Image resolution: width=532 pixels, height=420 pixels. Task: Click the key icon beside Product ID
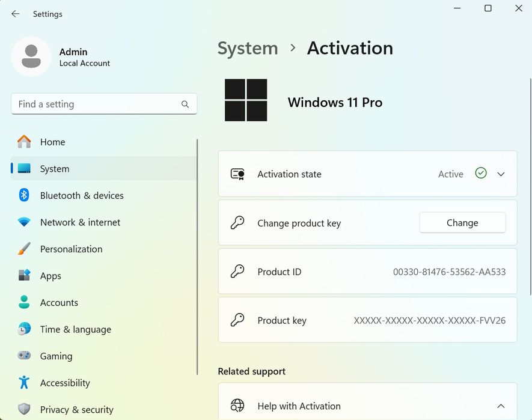(x=237, y=272)
